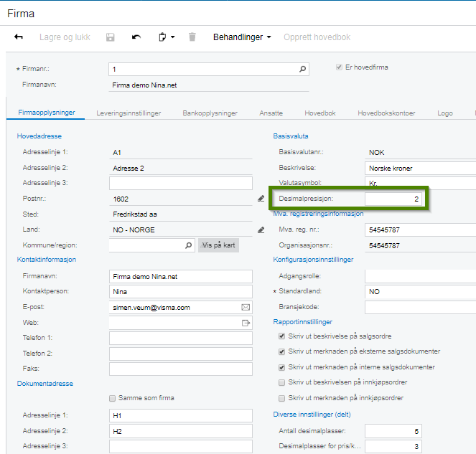This screenshot has height=454, width=476.
Task: Click the open-link icon in Web field
Action: click(x=246, y=323)
